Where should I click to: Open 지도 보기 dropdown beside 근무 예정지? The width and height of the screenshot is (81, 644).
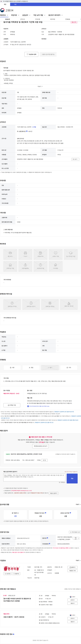75,159
